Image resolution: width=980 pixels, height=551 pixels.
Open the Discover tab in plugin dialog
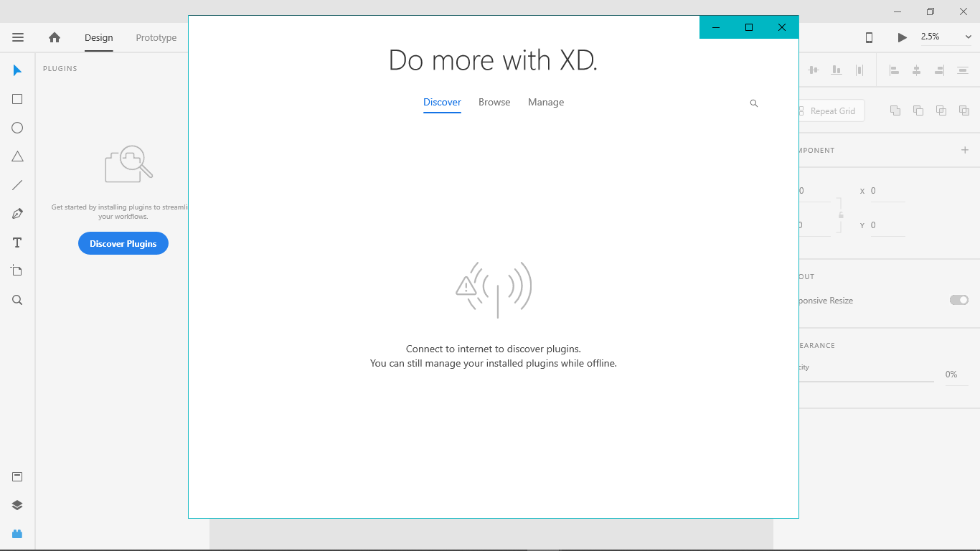(442, 103)
